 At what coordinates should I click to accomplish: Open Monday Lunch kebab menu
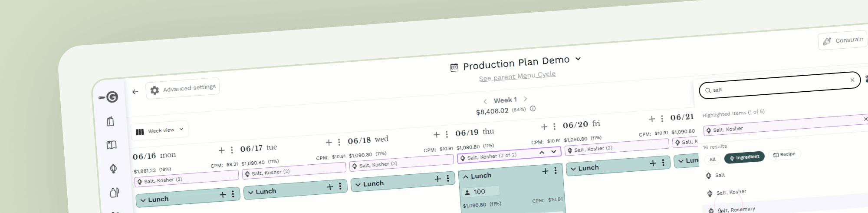[233, 194]
